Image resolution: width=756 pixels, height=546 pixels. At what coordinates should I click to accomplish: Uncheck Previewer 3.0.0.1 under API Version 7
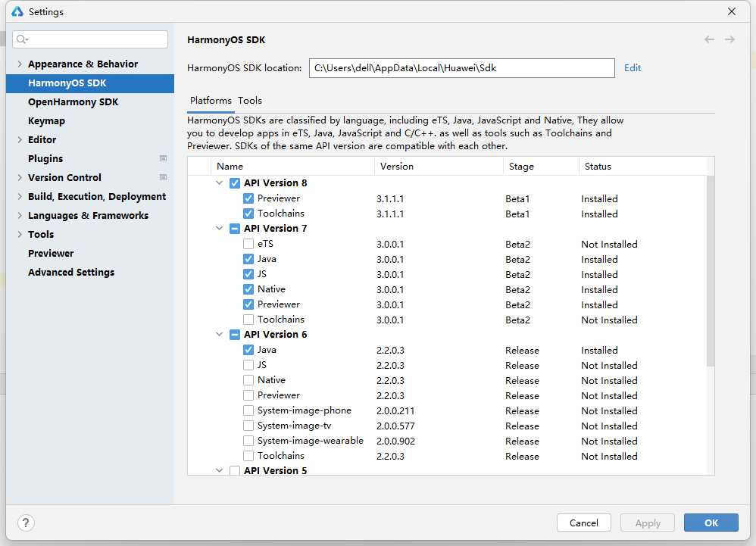coord(248,304)
